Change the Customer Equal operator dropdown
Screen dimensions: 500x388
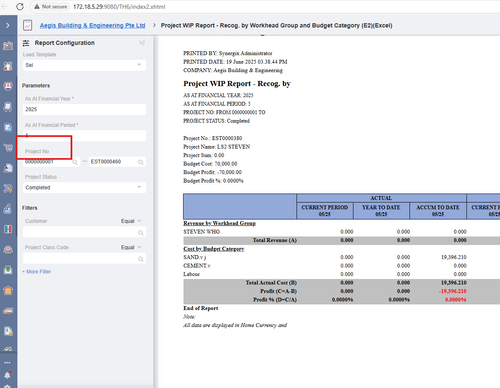(x=131, y=221)
